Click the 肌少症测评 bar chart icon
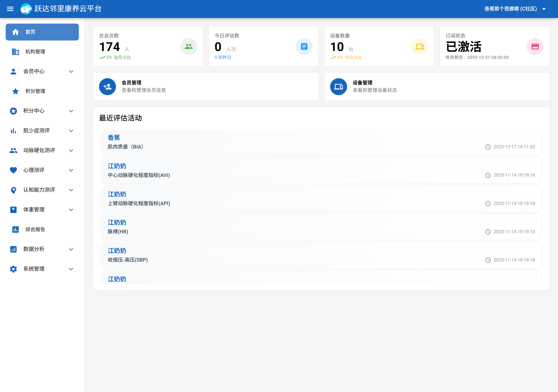558x392 pixels. [13, 131]
